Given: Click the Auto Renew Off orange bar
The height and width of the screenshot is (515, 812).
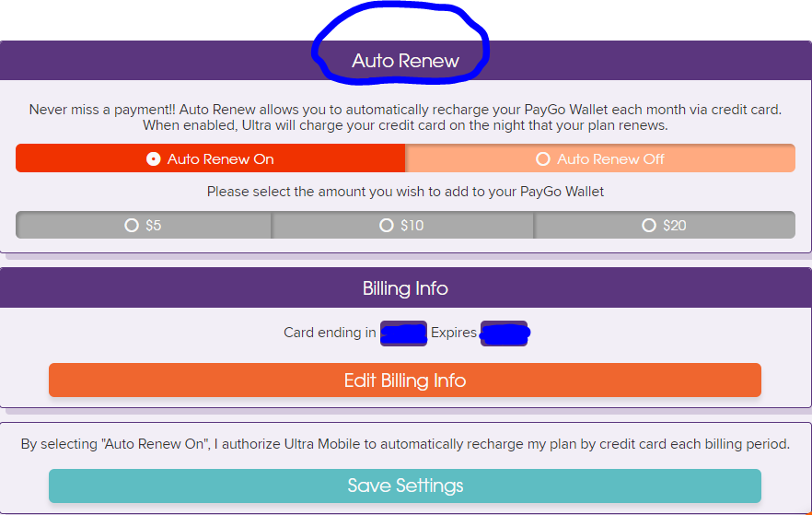Looking at the screenshot, I should [600, 158].
